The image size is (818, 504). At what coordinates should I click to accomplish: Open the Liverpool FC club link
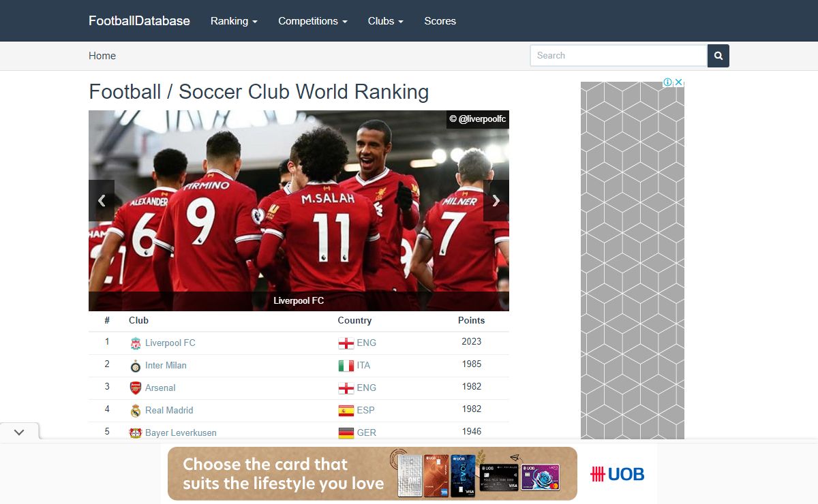(x=170, y=343)
